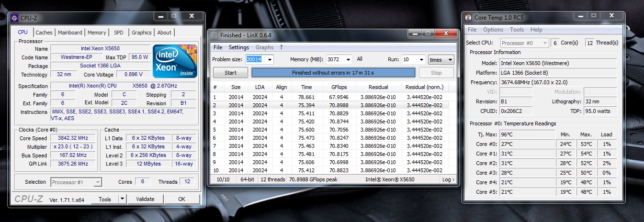Click the All memory label in LinX
The width and height of the screenshot is (644, 222).
click(360, 59)
